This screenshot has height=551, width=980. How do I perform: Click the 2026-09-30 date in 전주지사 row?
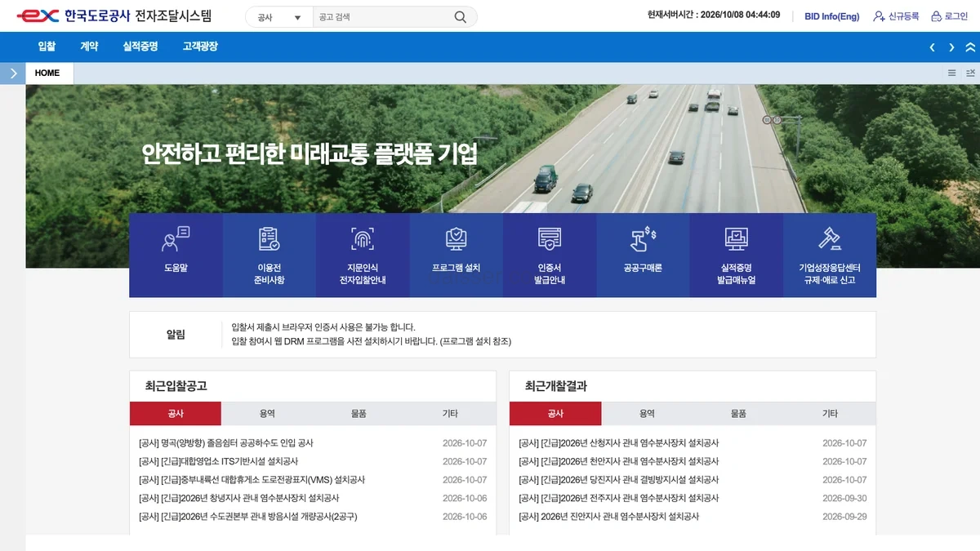point(844,498)
